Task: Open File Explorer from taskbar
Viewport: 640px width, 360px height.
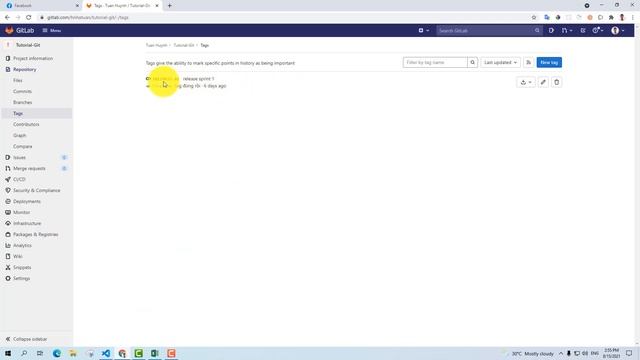Action: 73,353
